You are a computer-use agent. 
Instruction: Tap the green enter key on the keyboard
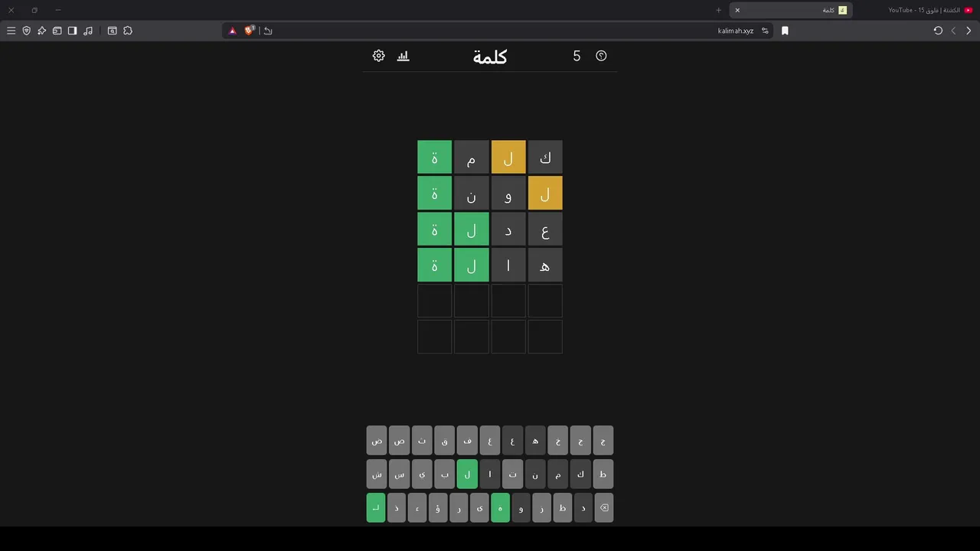[x=376, y=507]
